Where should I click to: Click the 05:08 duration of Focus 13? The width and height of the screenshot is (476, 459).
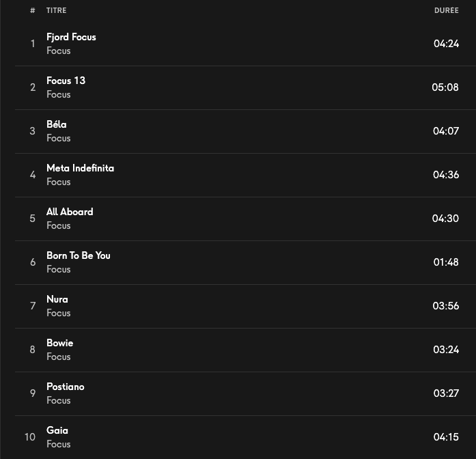445,87
